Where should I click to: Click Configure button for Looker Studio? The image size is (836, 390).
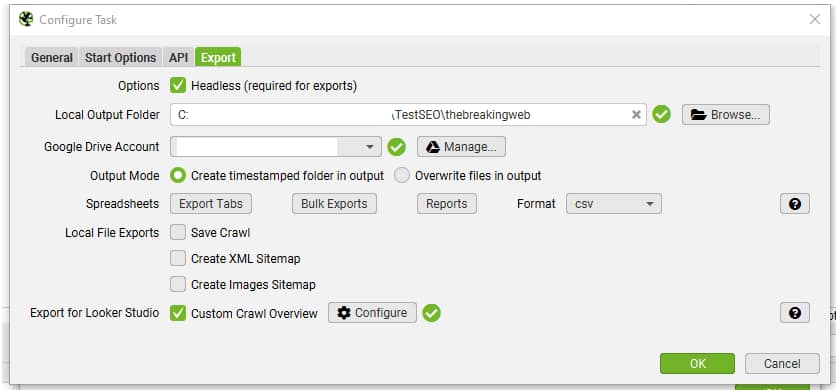coord(372,313)
